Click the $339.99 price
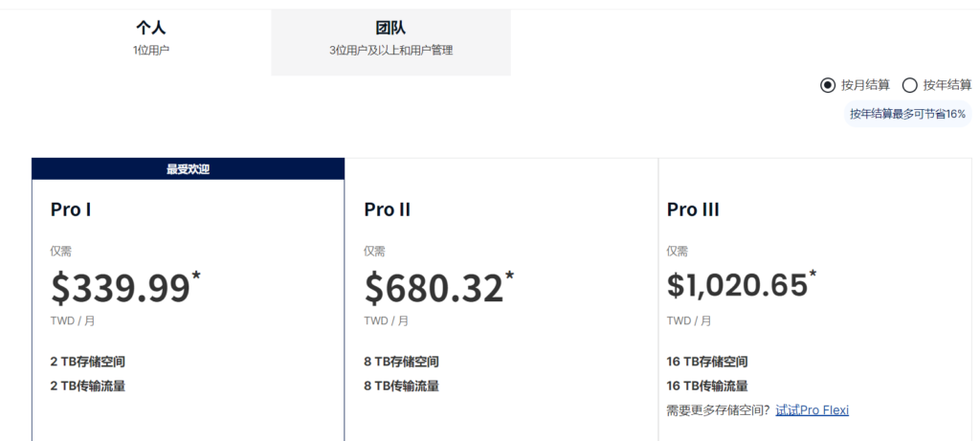The height and width of the screenshot is (441, 980). pyautogui.click(x=121, y=289)
